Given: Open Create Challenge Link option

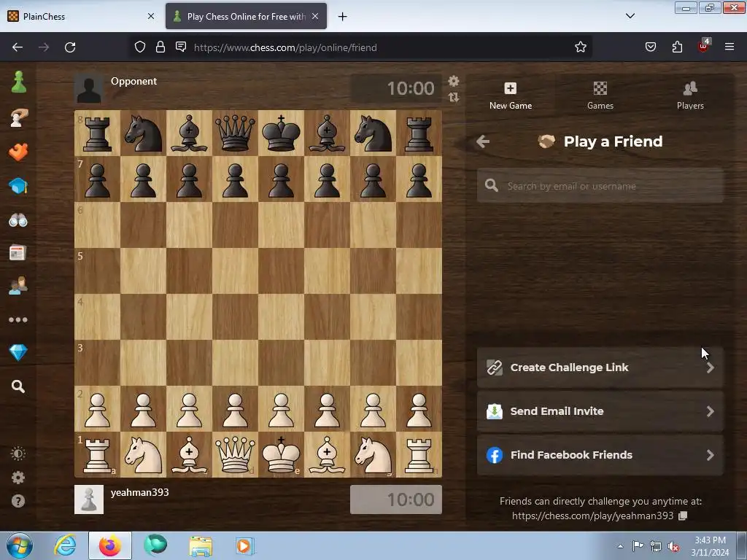Looking at the screenshot, I should pos(600,367).
